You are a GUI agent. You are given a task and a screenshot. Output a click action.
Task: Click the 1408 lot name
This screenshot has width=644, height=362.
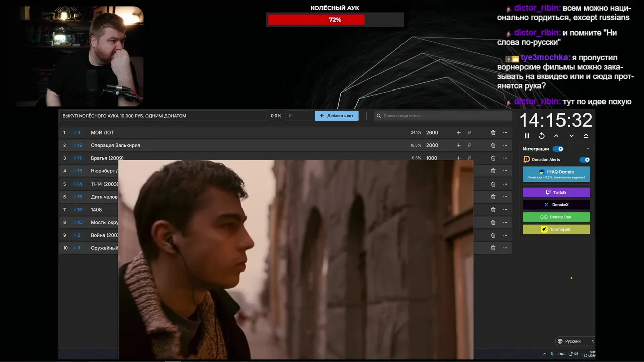pyautogui.click(x=96, y=210)
